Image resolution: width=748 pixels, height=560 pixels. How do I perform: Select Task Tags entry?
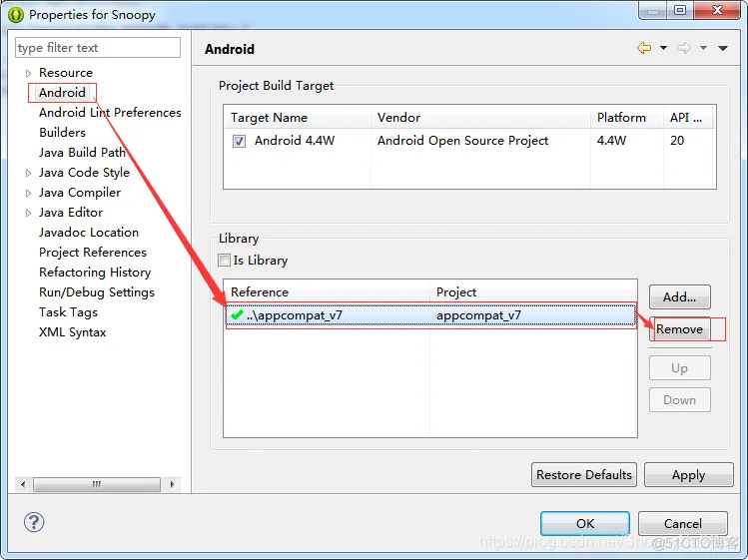68,312
